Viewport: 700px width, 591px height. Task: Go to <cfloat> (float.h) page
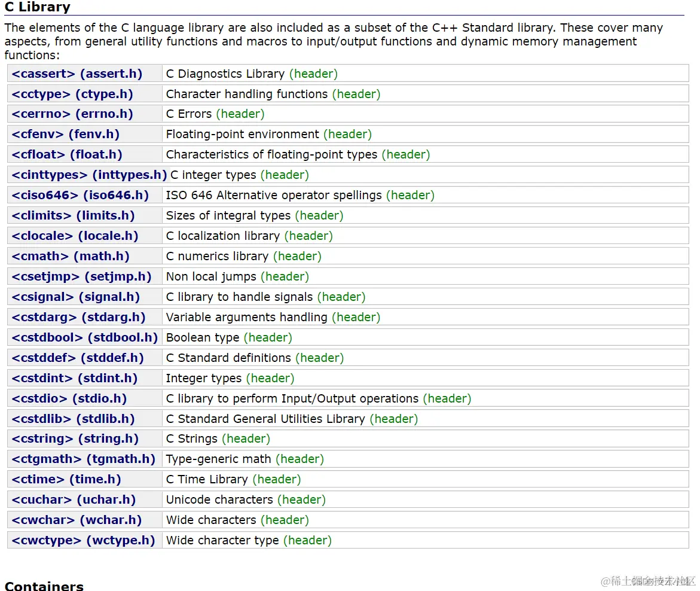pyautogui.click(x=67, y=154)
